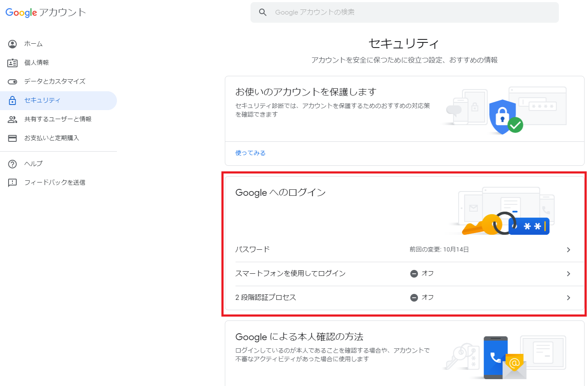Expand スマートフォンを使用してログイン row chevron
Image resolution: width=588 pixels, height=386 pixels.
[x=568, y=274]
